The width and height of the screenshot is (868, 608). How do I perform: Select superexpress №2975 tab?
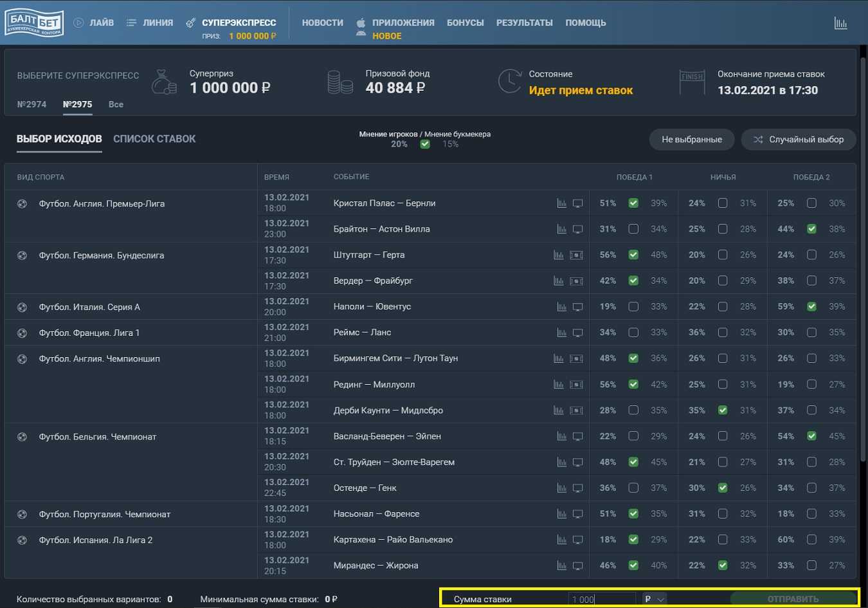pyautogui.click(x=77, y=104)
